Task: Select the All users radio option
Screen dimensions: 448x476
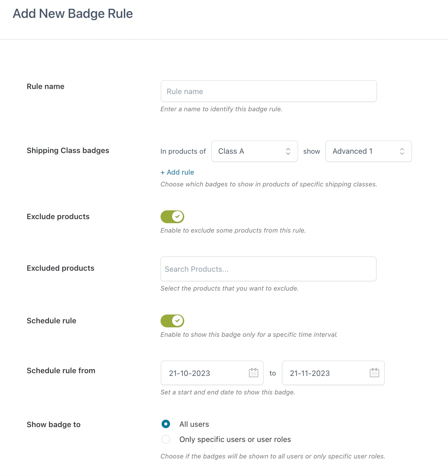Action: [166, 424]
